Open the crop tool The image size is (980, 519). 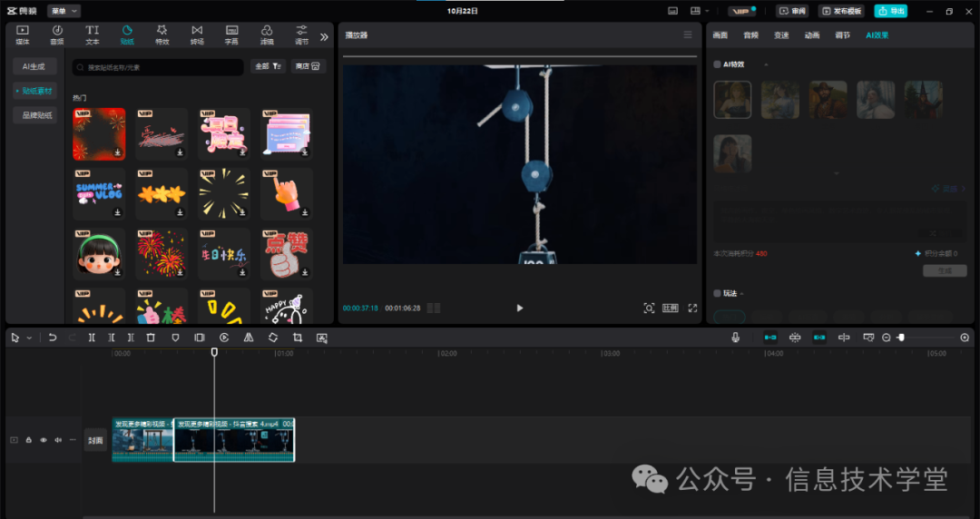coord(298,338)
